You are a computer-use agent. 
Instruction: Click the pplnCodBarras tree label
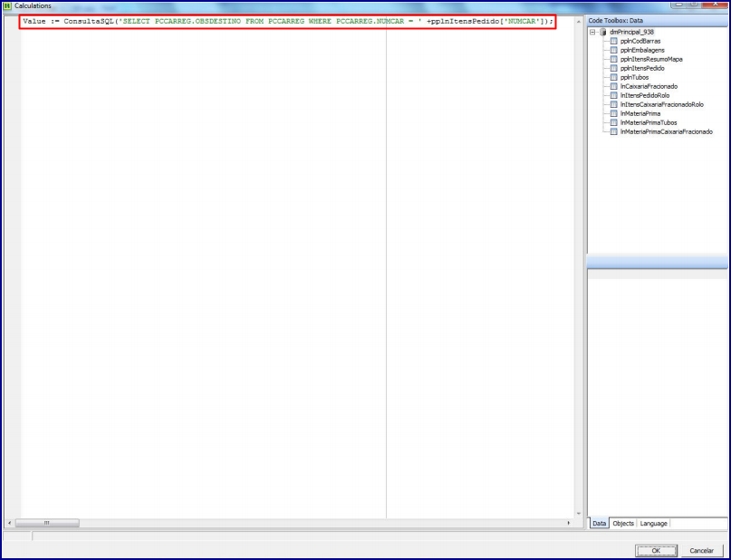click(640, 41)
